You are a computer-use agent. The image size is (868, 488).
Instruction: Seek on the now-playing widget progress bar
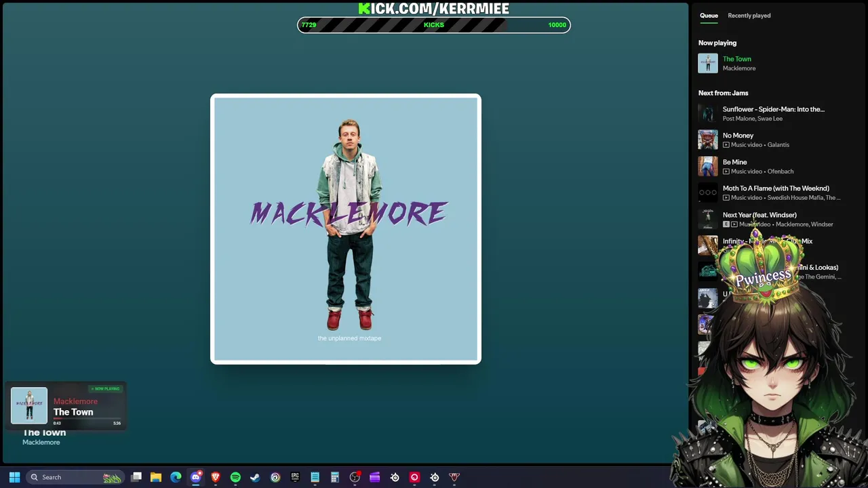tap(87, 419)
